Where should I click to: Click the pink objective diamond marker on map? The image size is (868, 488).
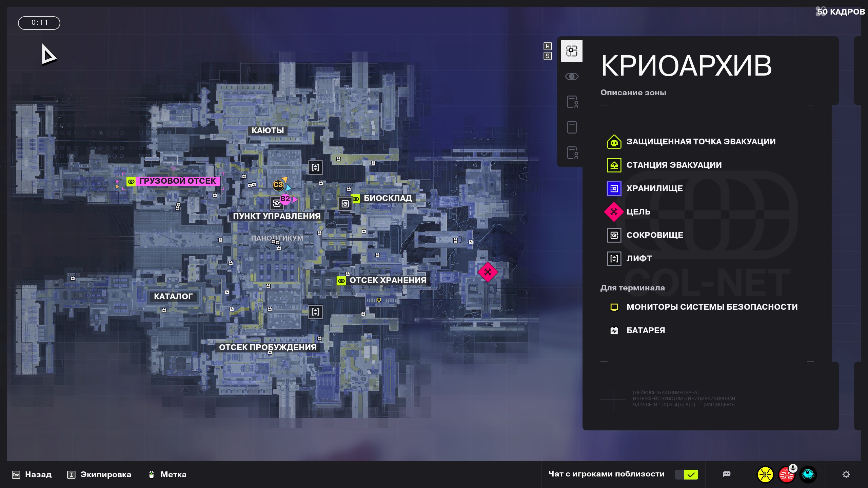click(488, 272)
